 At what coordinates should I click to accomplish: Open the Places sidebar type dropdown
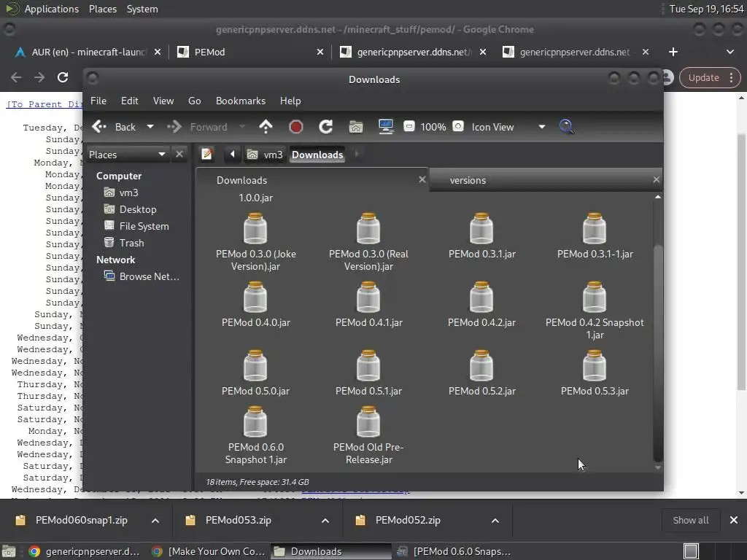[127, 155]
